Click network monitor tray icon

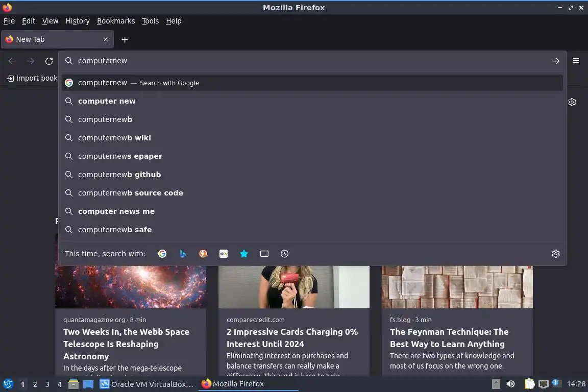(544, 384)
